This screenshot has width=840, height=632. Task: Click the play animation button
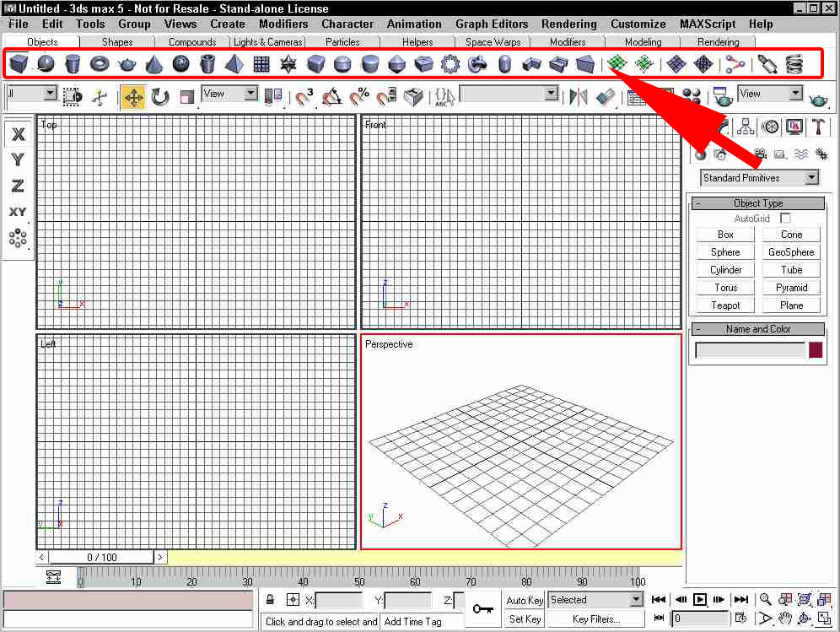(700, 599)
